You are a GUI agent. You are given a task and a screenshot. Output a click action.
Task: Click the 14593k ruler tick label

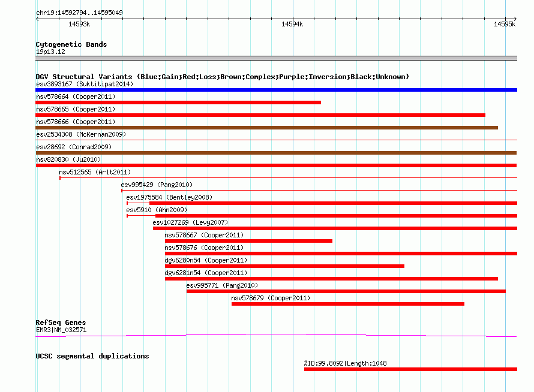[x=79, y=24]
